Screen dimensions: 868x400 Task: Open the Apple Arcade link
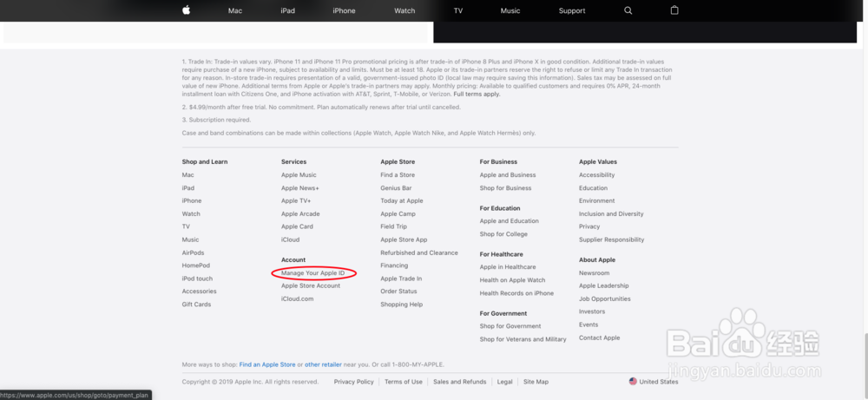pos(300,214)
